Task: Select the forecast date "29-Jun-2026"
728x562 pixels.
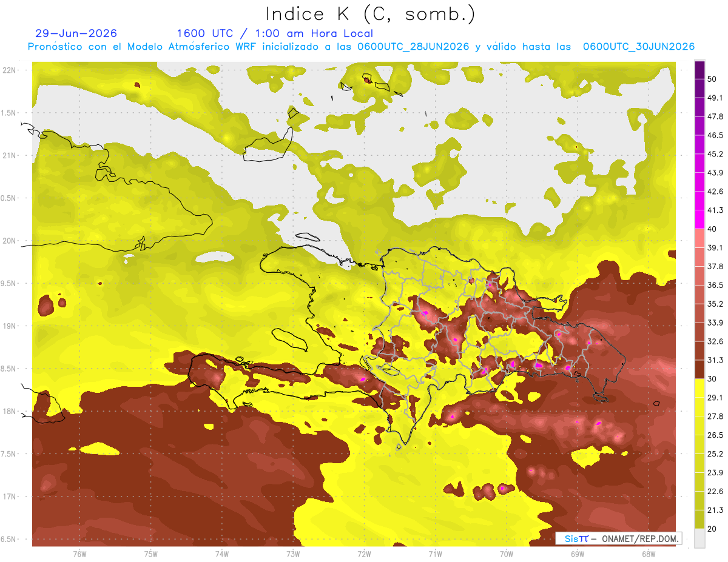Action: pyautogui.click(x=76, y=33)
